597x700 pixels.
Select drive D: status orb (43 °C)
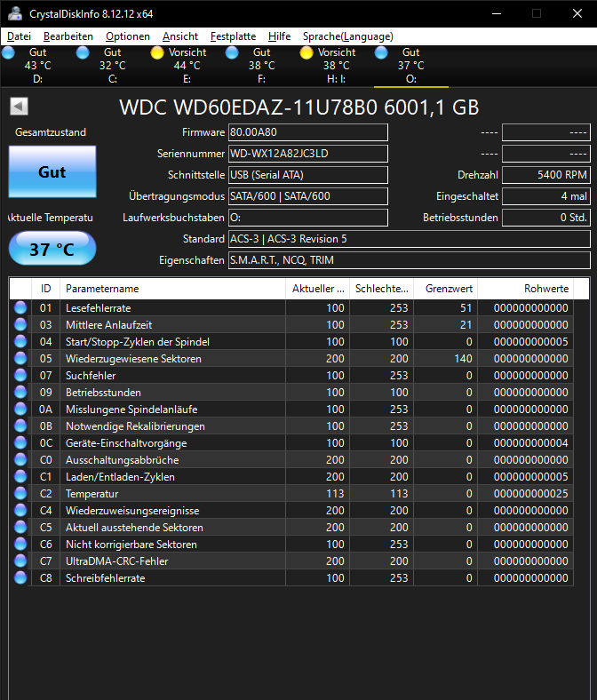coord(8,52)
